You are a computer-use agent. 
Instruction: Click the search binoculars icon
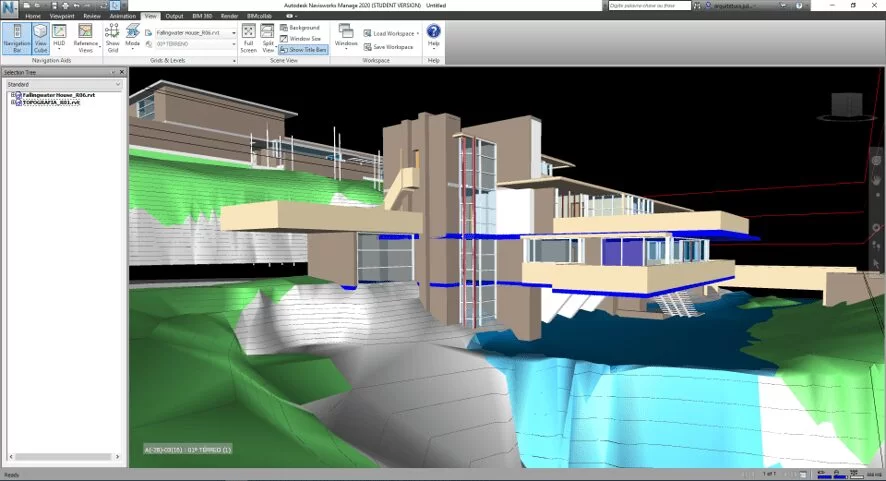[697, 6]
